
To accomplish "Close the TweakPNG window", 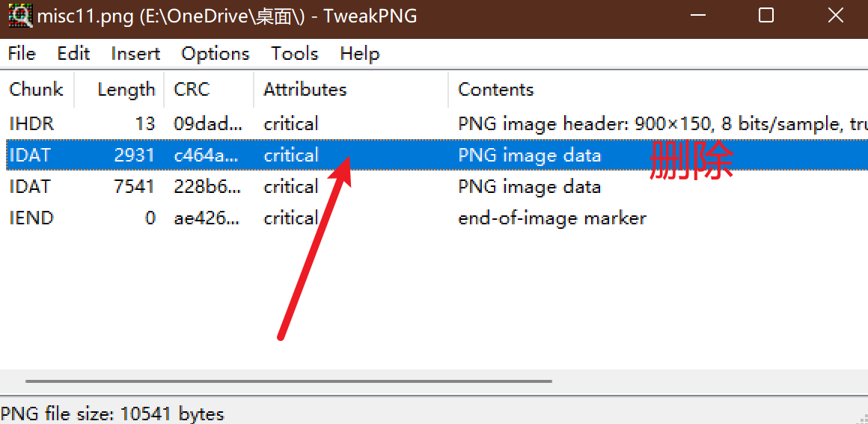I will coord(836,16).
